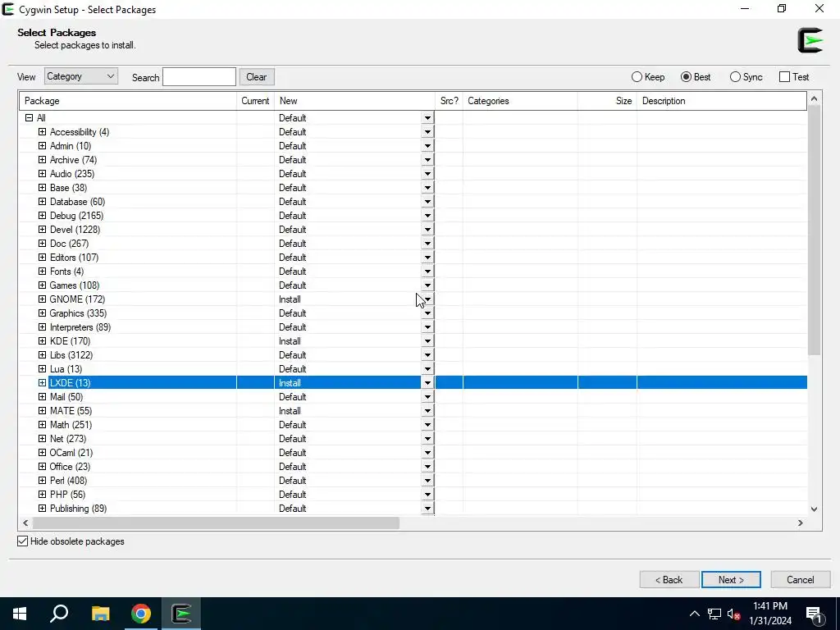Viewport: 840px width, 630px height.
Task: Expand Perl (408) category
Action: pos(43,480)
